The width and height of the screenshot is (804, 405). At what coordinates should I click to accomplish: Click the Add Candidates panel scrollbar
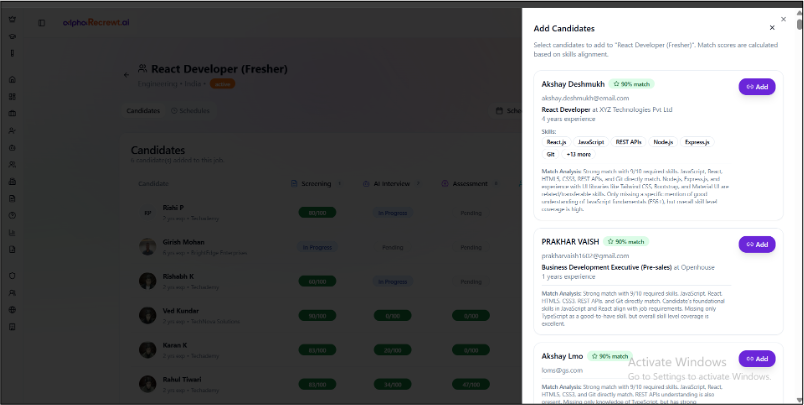(799, 24)
